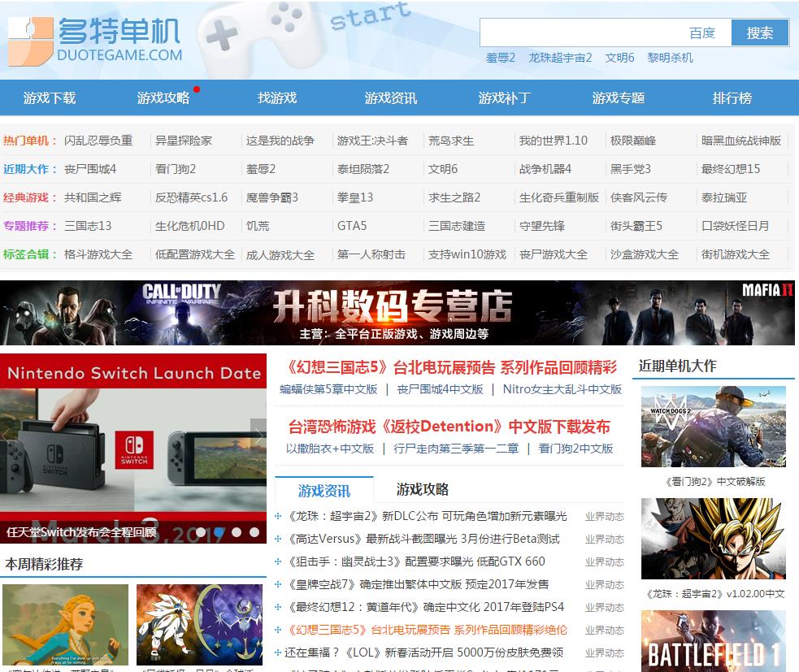
Task: Open news 《龙珠：超宇宙2》新DLC公布
Action: click(x=426, y=516)
